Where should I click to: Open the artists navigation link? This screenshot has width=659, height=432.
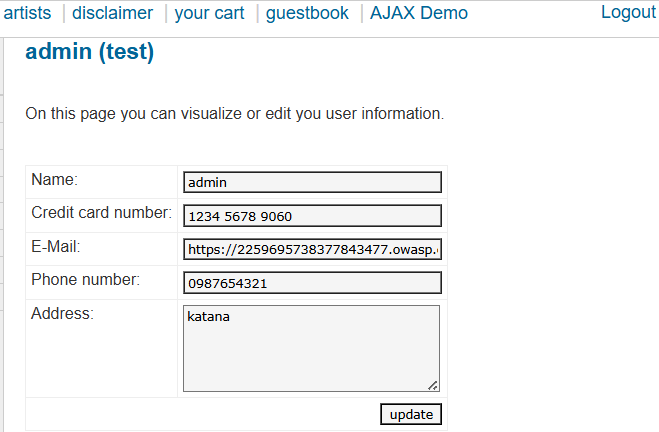pos(27,13)
